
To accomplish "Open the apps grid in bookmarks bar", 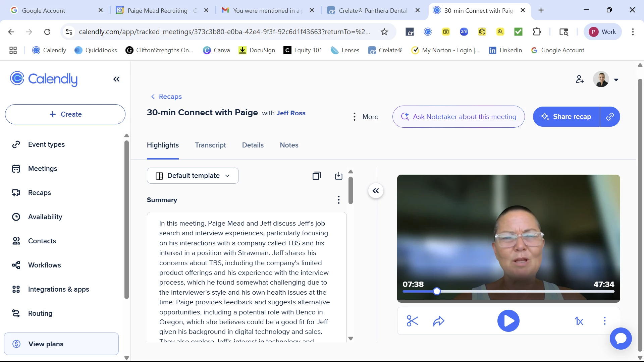I will 13,50.
